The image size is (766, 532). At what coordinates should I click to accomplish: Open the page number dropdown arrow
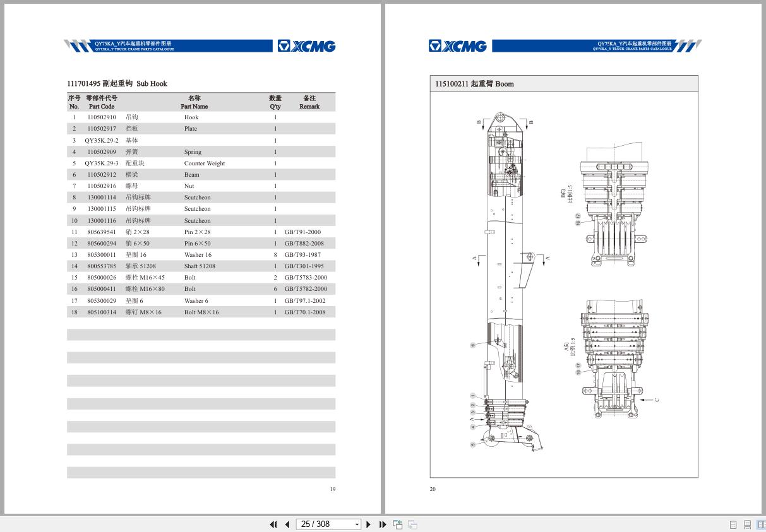[357, 524]
